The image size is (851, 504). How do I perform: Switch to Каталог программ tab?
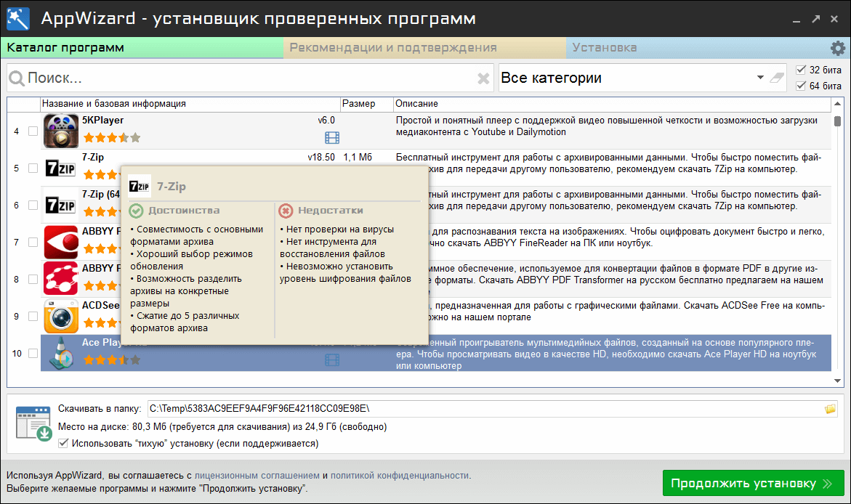point(142,48)
